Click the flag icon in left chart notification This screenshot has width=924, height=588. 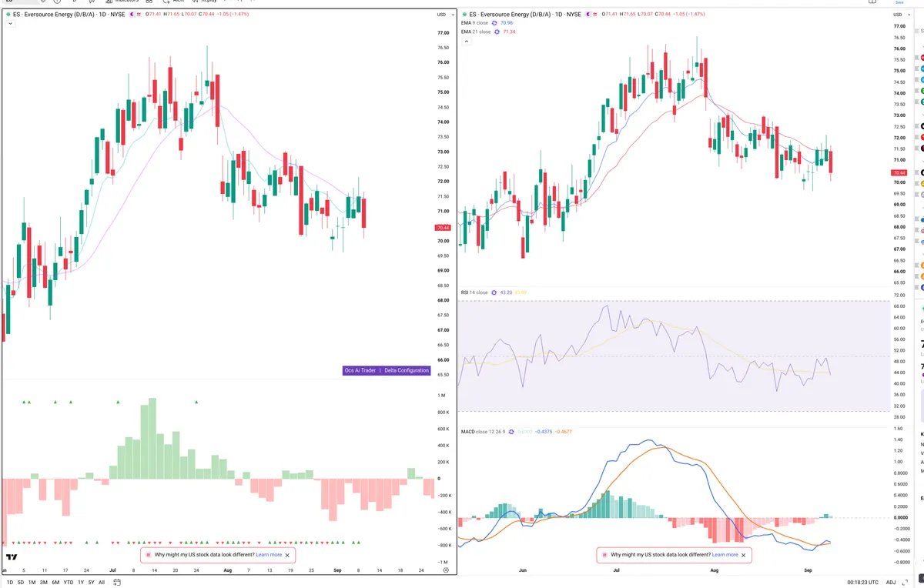click(148, 555)
